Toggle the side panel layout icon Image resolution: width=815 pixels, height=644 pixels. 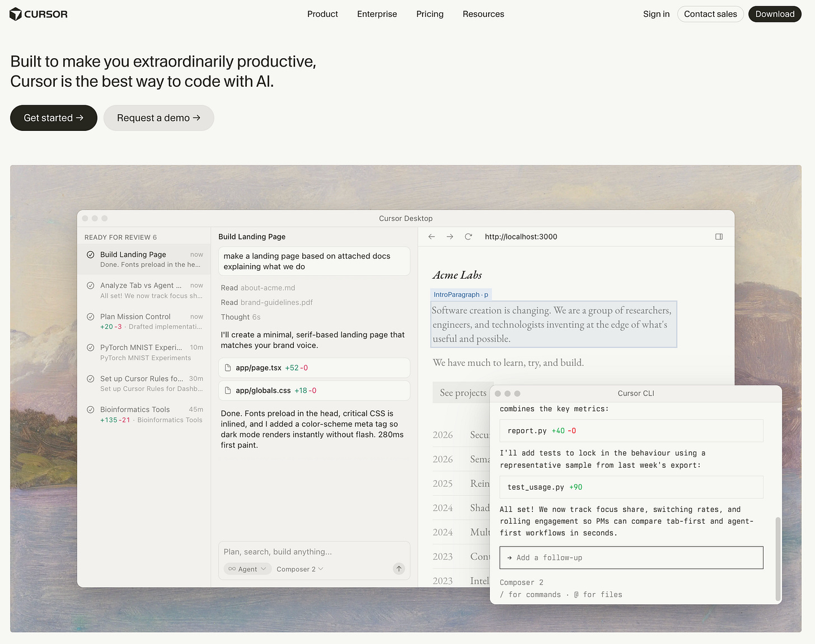click(719, 237)
